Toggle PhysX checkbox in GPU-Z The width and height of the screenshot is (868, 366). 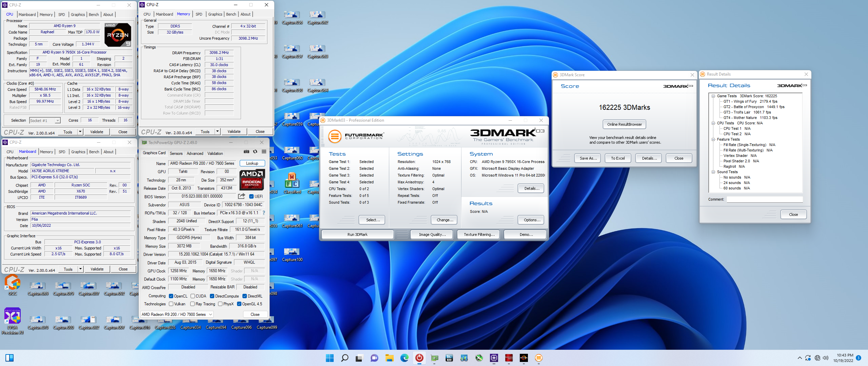tap(220, 304)
